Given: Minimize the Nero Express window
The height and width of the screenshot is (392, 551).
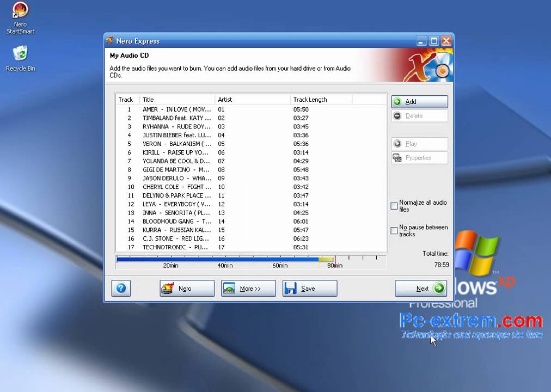Looking at the screenshot, I should pos(421,41).
